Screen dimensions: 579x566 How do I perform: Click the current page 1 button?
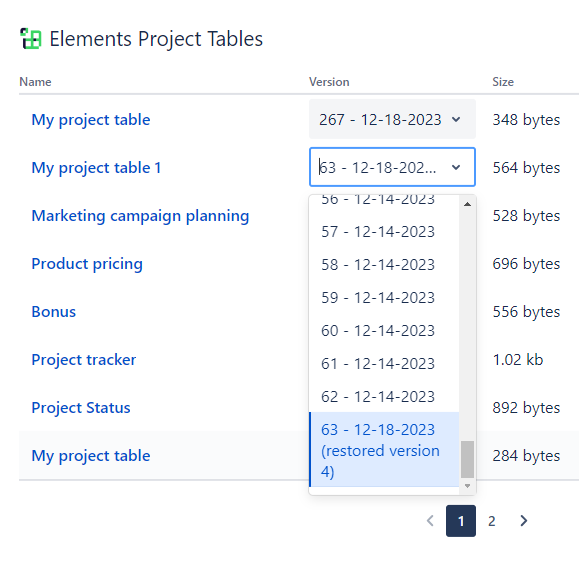[x=461, y=521]
